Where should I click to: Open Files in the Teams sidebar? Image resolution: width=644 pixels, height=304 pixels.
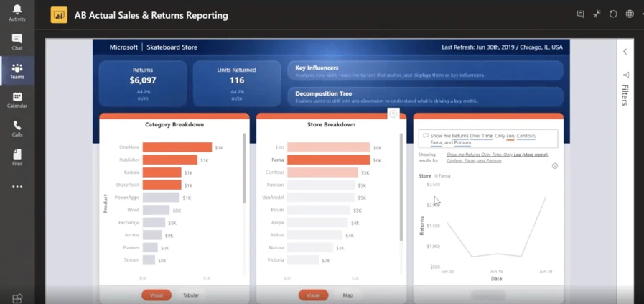coord(17,157)
